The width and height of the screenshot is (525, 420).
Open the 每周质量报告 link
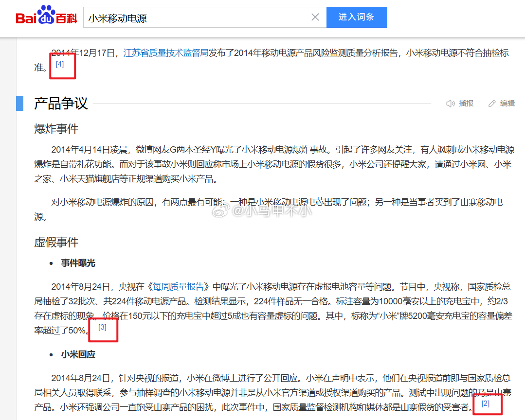click(178, 287)
